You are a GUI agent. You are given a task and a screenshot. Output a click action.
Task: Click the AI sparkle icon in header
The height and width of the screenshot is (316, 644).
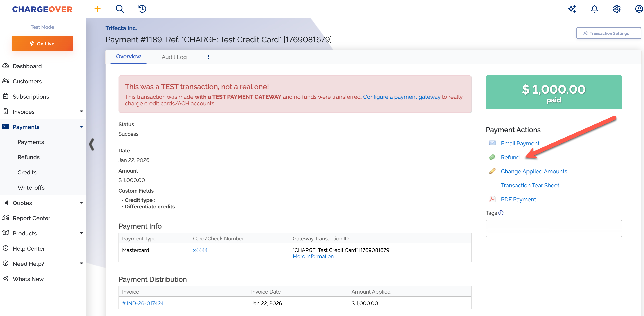coord(572,9)
